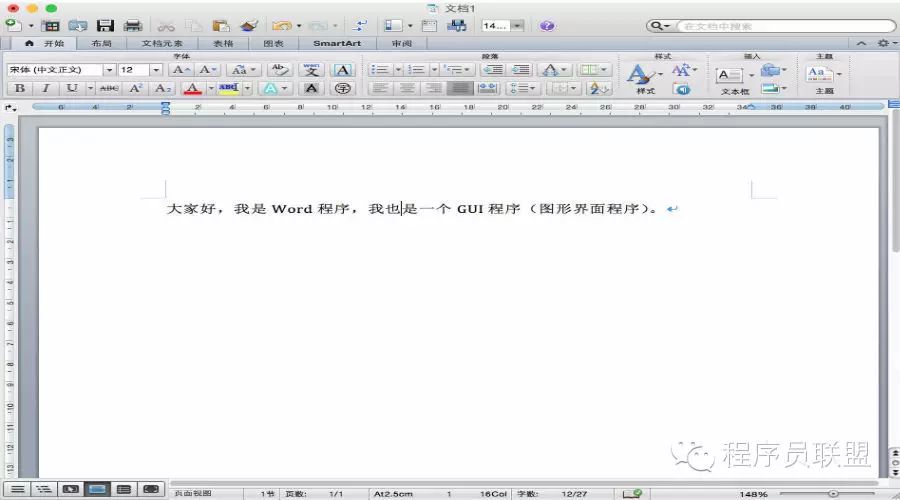Screen dimensions: 900x500
Task: Toggle Align Right paragraph
Action: [434, 88]
